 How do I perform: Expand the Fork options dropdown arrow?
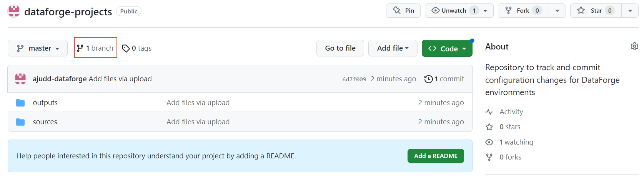(x=557, y=11)
